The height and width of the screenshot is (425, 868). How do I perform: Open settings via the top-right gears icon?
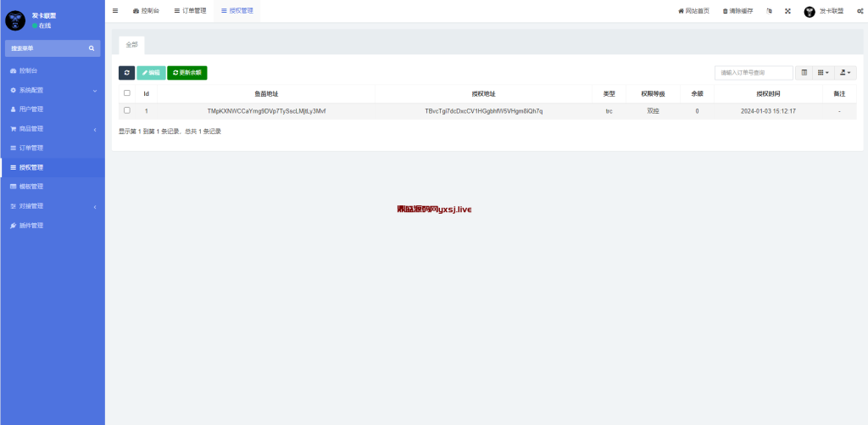(x=859, y=11)
